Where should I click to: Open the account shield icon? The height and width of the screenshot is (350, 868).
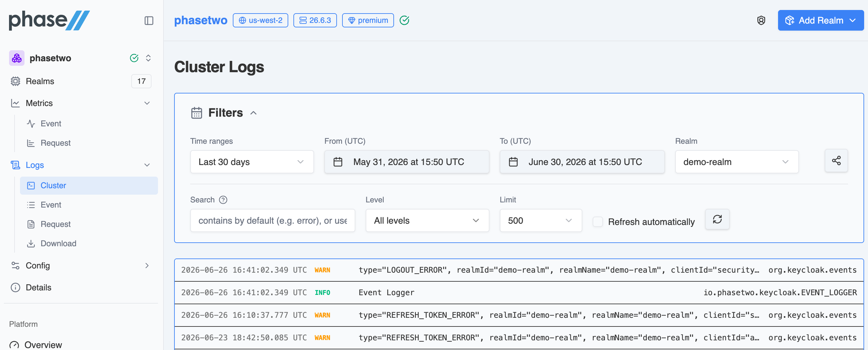761,20
